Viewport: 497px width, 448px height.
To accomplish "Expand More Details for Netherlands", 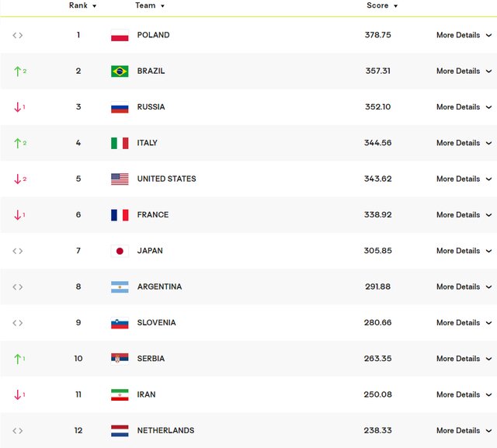I will [x=464, y=430].
